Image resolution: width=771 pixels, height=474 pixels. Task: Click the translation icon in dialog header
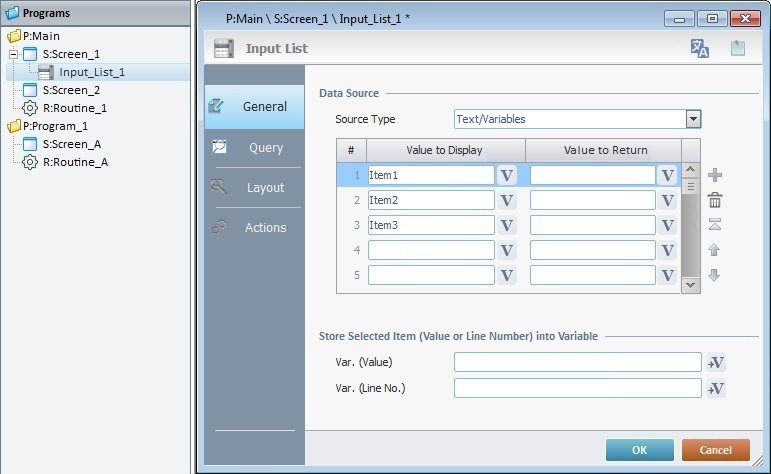[700, 48]
